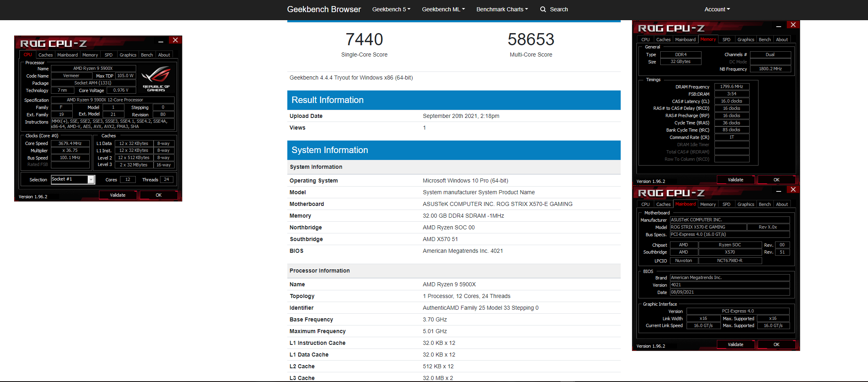Click Caches tab in top-right CPU-Z window
This screenshot has height=382, width=868.
click(663, 40)
